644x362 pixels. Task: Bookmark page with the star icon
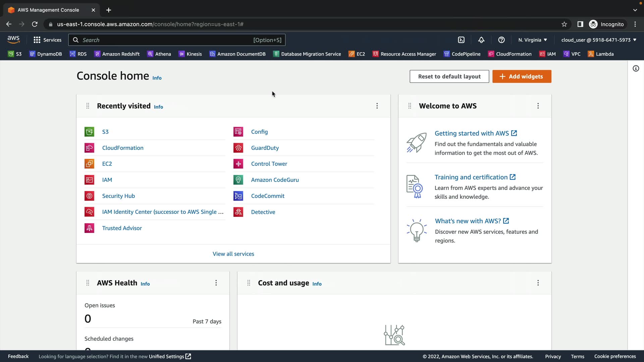pyautogui.click(x=564, y=24)
